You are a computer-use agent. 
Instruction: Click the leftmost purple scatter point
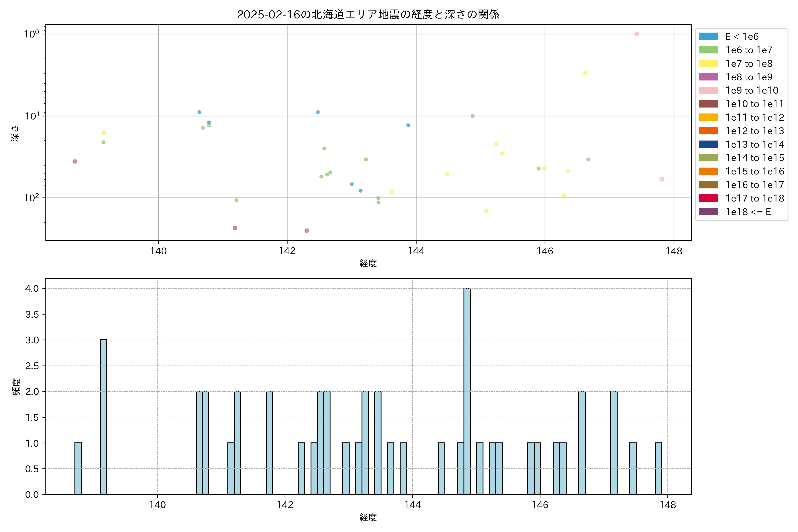pyautogui.click(x=75, y=162)
